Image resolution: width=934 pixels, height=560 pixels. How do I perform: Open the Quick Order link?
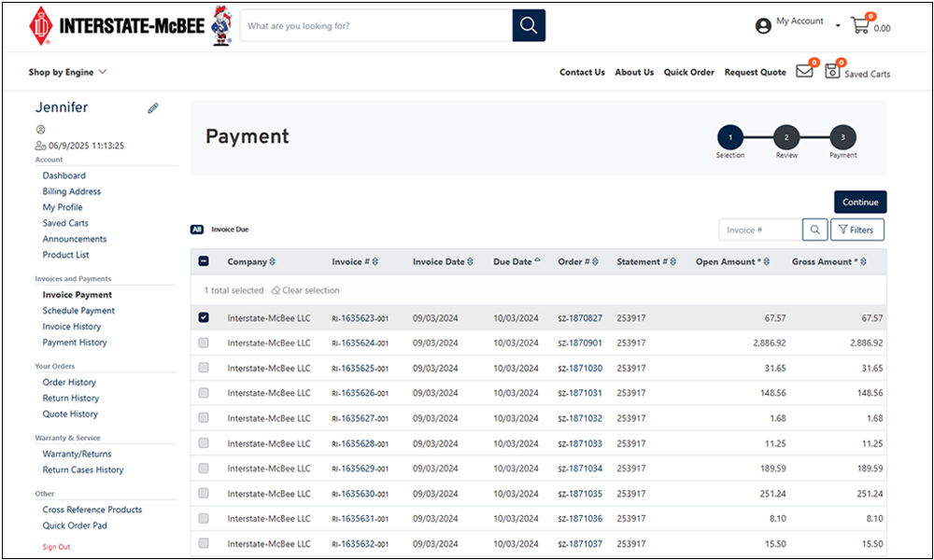689,72
